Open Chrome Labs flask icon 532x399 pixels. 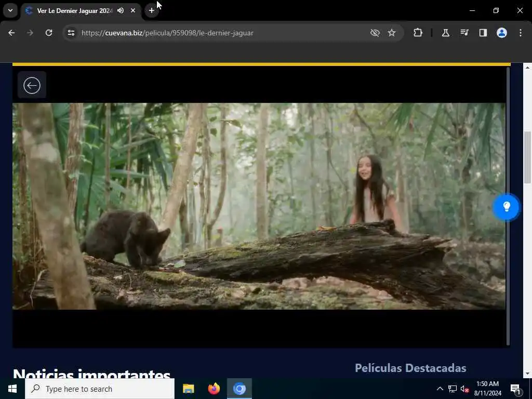pyautogui.click(x=445, y=33)
